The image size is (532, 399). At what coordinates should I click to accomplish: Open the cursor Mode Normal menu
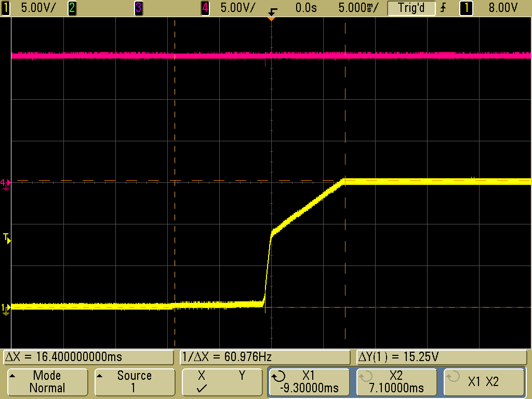tap(47, 382)
